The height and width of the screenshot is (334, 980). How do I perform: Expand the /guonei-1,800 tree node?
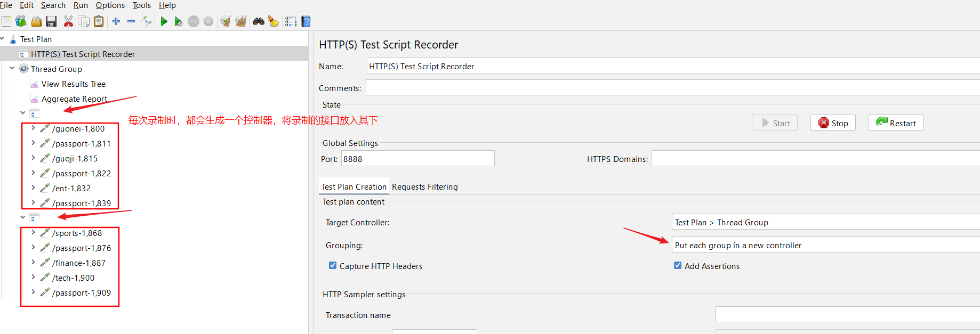[33, 128]
